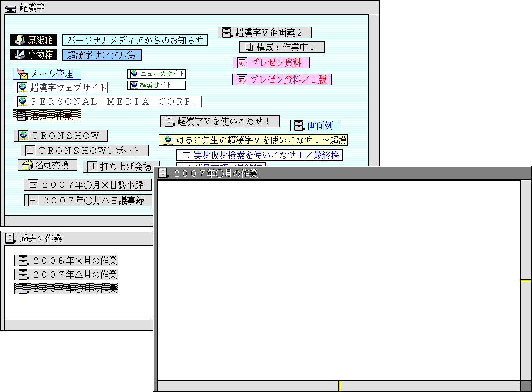Open 2006年×月の作業 cabinet
The image size is (532, 392).
click(66, 261)
